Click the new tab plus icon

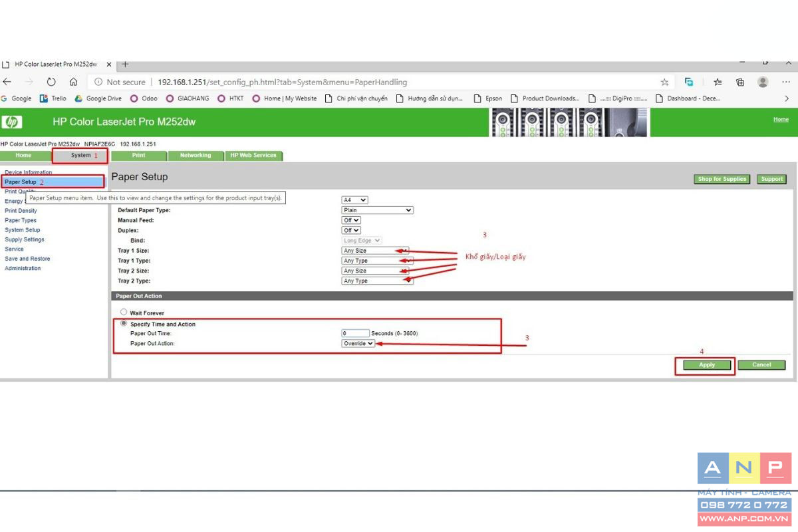click(x=125, y=65)
